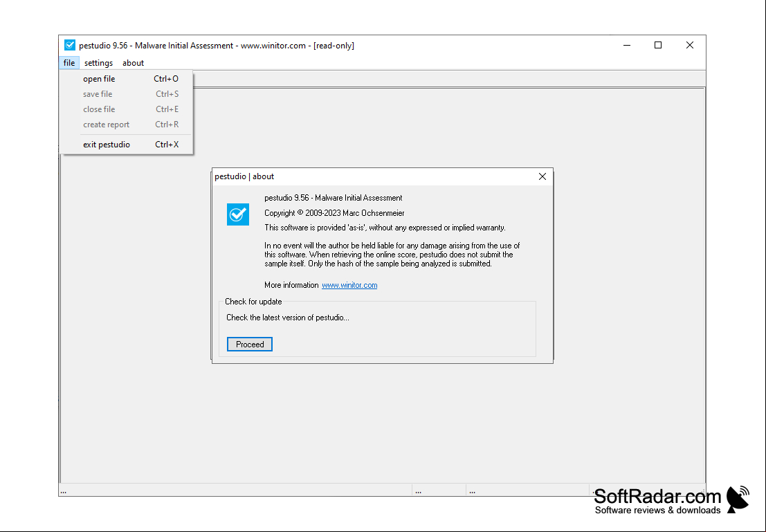Viewport: 766px width, 532px height.
Task: Close the pestudio about dialog
Action: pos(542,176)
